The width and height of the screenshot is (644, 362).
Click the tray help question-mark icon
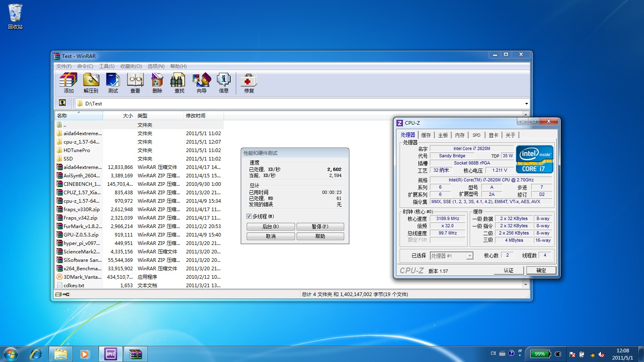pos(511,353)
